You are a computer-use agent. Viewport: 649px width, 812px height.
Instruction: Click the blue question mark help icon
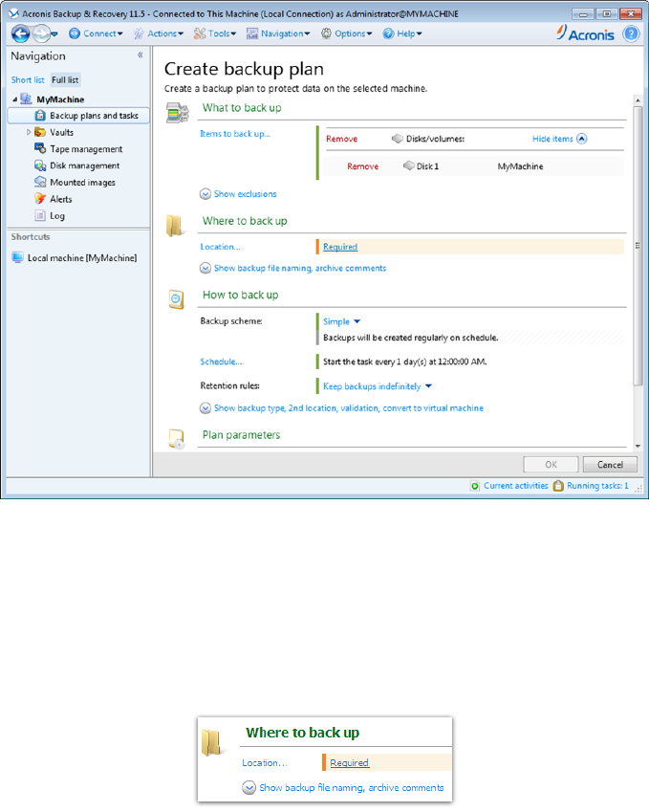631,34
